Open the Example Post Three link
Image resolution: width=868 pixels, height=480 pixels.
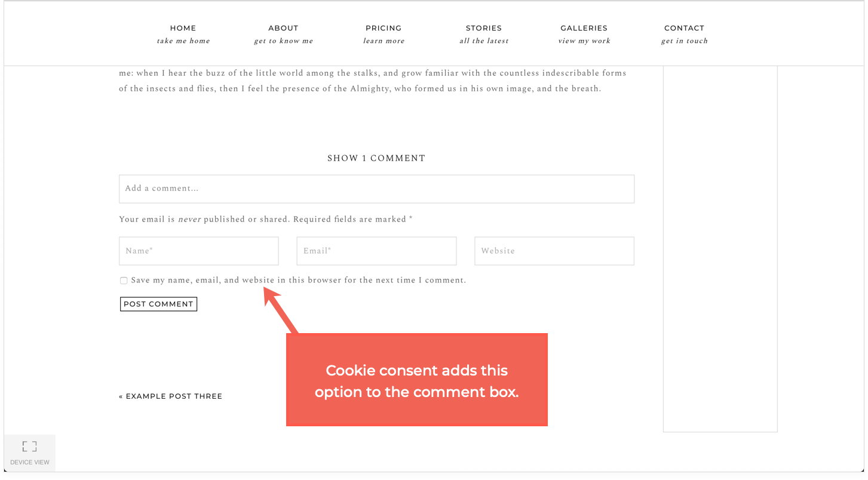tap(171, 396)
